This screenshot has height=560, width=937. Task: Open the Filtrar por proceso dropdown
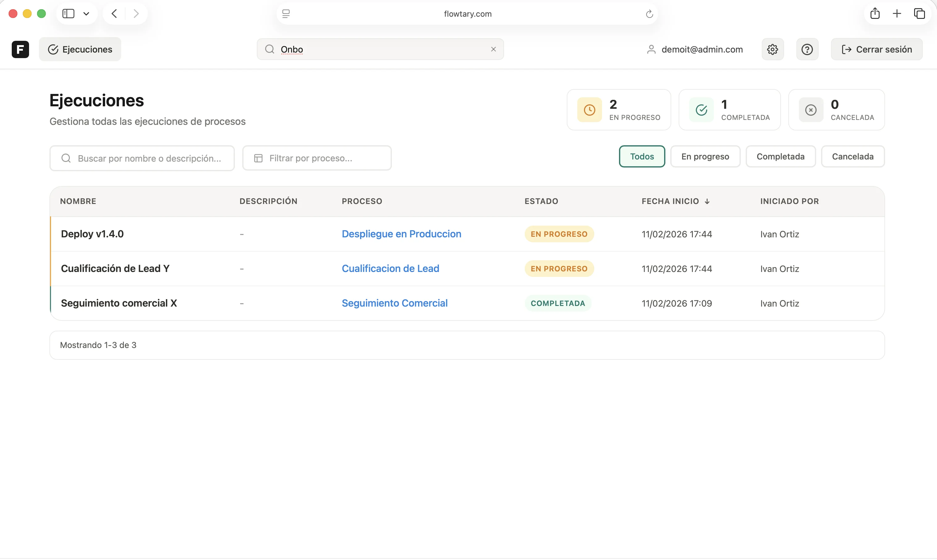(317, 158)
